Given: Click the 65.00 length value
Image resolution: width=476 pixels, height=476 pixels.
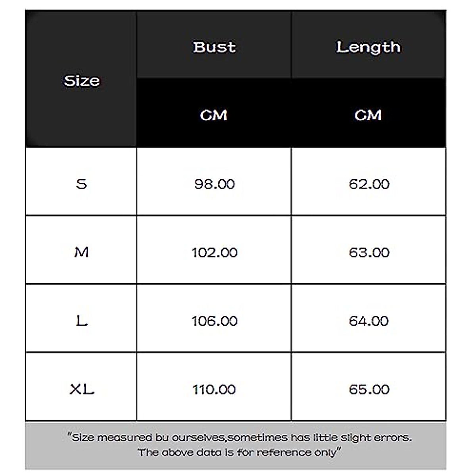Looking at the screenshot, I should click(x=369, y=389).
